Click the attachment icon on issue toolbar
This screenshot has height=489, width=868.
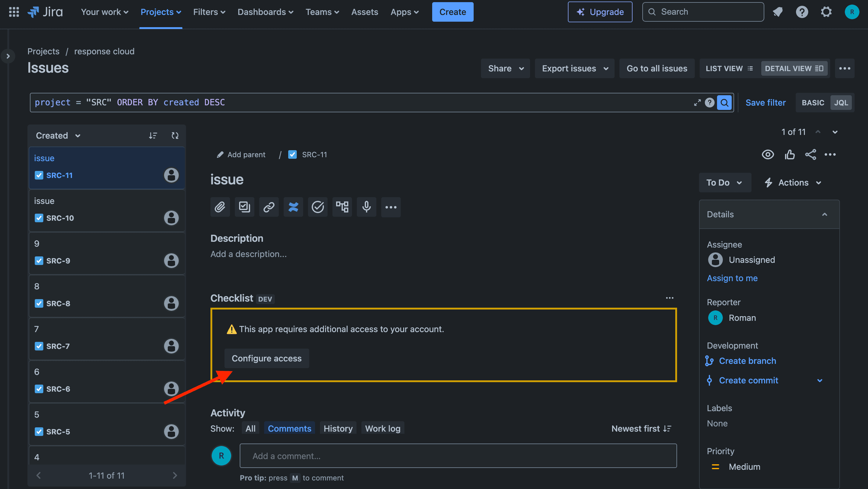(x=219, y=206)
